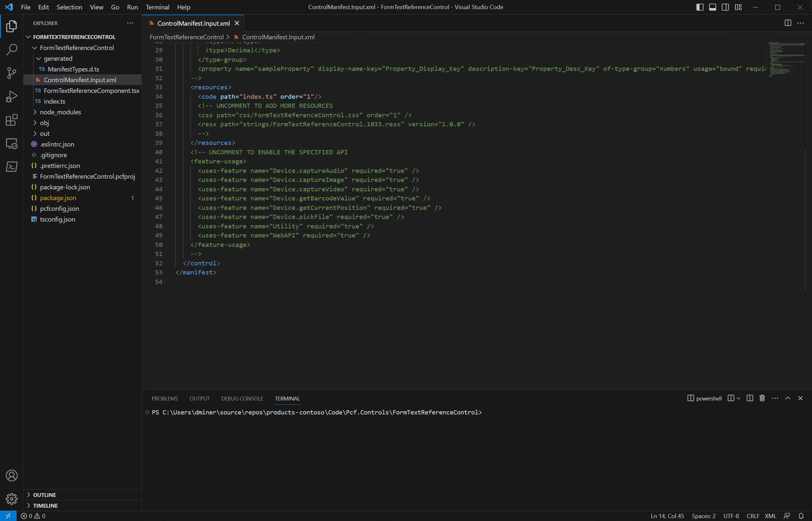Open the Terminal menu
The height and width of the screenshot is (521, 812).
click(157, 7)
